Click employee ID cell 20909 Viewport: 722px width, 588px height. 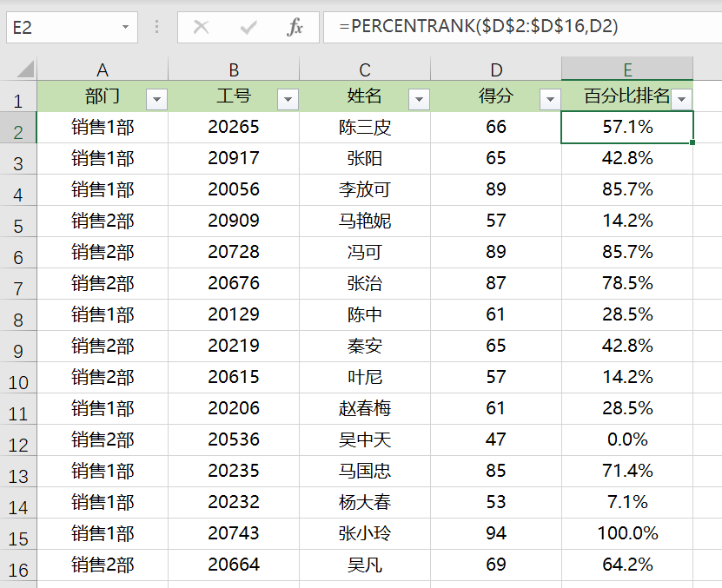click(x=234, y=221)
